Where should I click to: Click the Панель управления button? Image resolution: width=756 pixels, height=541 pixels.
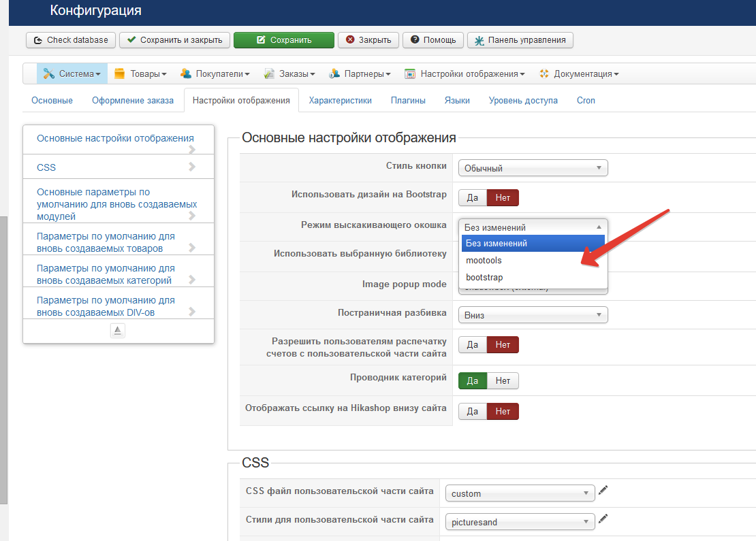click(520, 40)
